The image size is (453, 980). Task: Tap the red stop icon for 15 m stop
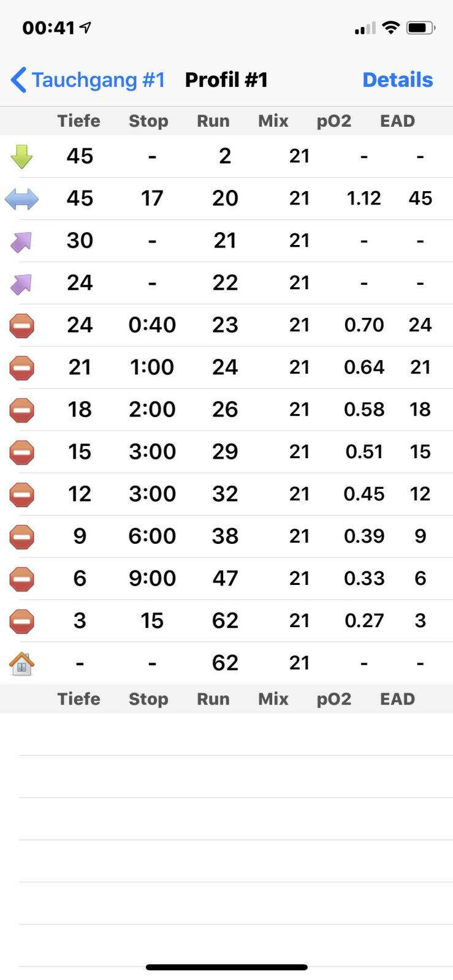pos(21,453)
